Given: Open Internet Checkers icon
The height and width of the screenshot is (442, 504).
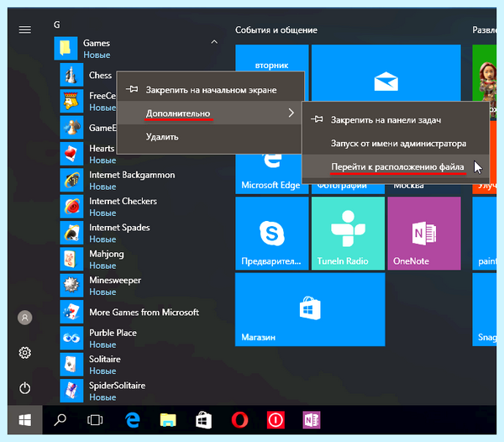Looking at the screenshot, I should [x=71, y=207].
